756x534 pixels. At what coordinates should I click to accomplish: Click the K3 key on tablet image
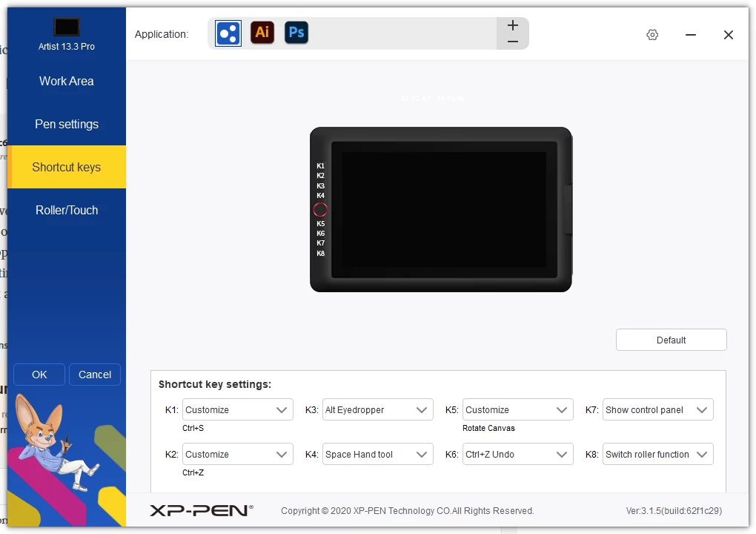[321, 185]
